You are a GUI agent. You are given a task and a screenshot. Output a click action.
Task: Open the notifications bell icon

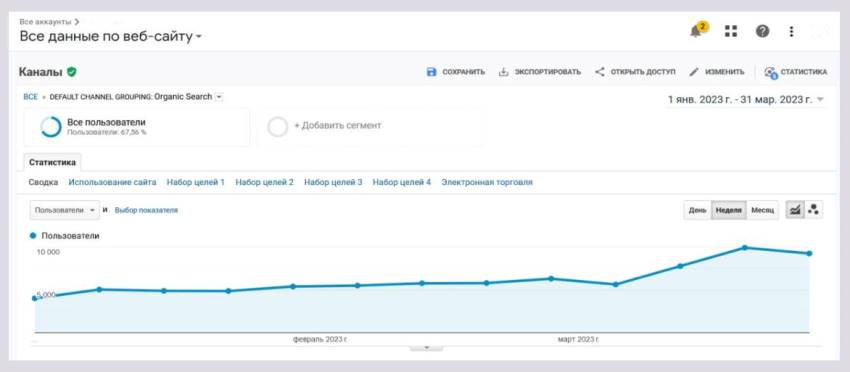pyautogui.click(x=696, y=31)
